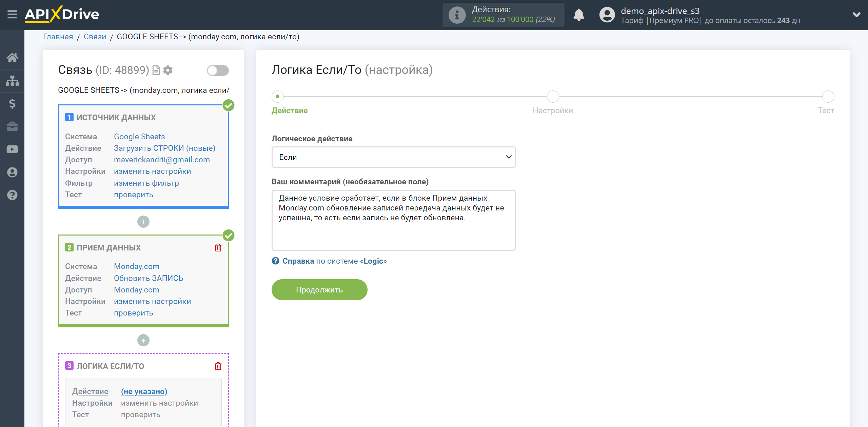Viewport: 868px width, 427px height.
Task: Click source изменить настройки link
Action: tap(152, 171)
